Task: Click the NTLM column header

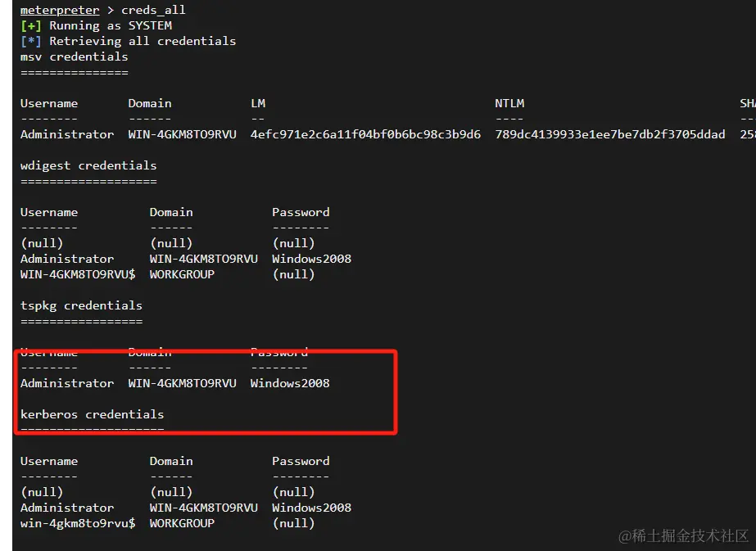Action: pyautogui.click(x=509, y=103)
